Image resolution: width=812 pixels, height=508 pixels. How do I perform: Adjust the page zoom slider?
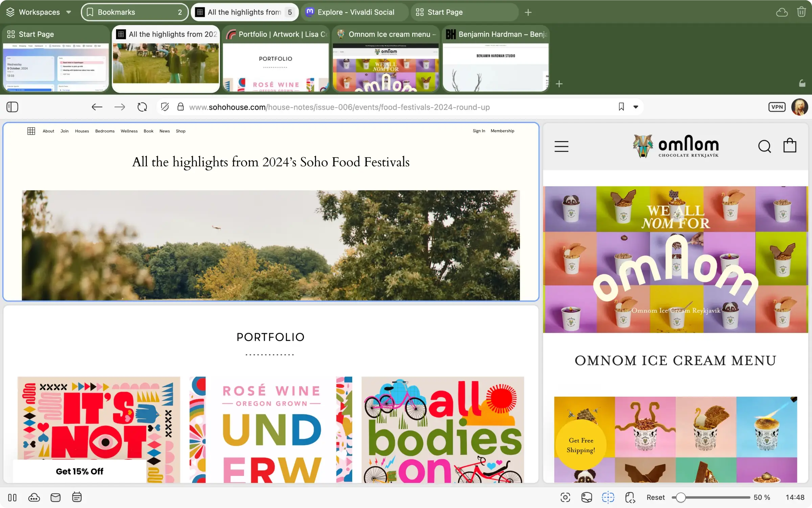tap(681, 498)
